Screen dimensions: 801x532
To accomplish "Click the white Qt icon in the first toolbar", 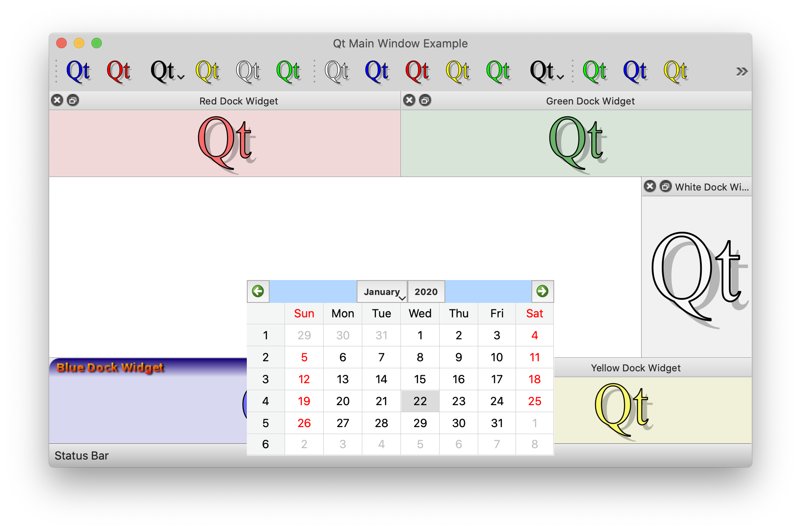I will pos(248,71).
